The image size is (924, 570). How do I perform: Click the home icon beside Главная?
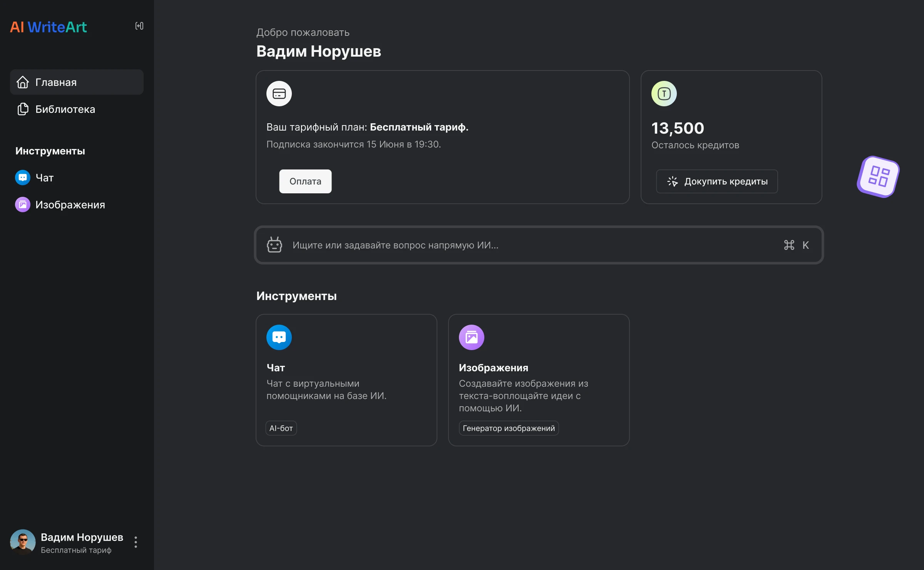(23, 82)
